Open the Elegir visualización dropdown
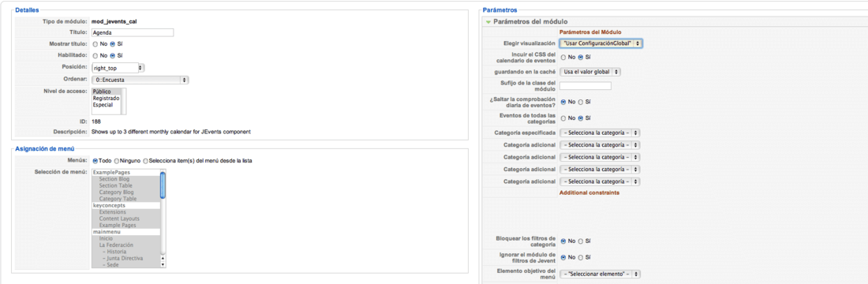 click(x=601, y=43)
